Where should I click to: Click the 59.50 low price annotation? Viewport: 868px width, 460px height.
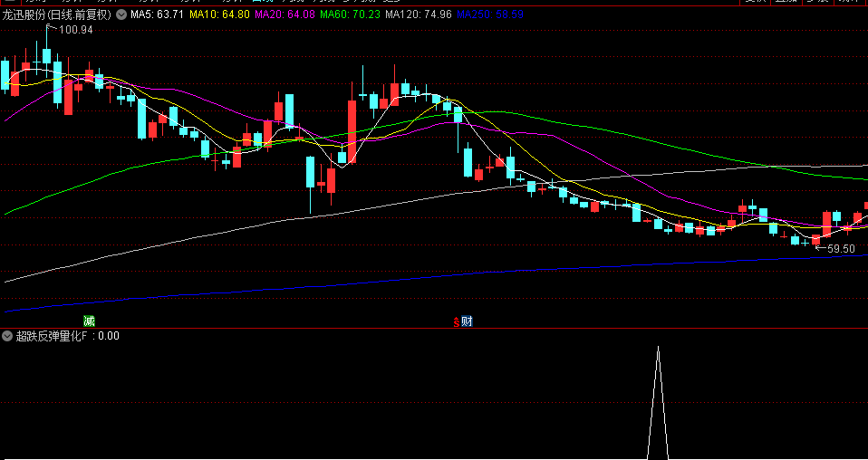pyautogui.click(x=841, y=249)
